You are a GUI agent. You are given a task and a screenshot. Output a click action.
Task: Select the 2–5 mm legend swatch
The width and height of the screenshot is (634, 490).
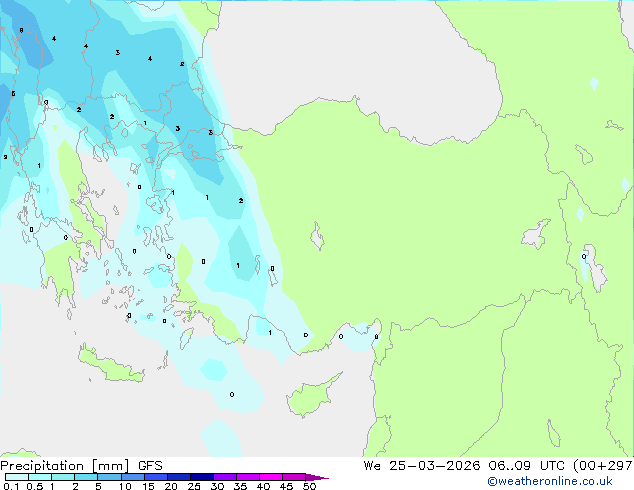[x=86, y=477]
